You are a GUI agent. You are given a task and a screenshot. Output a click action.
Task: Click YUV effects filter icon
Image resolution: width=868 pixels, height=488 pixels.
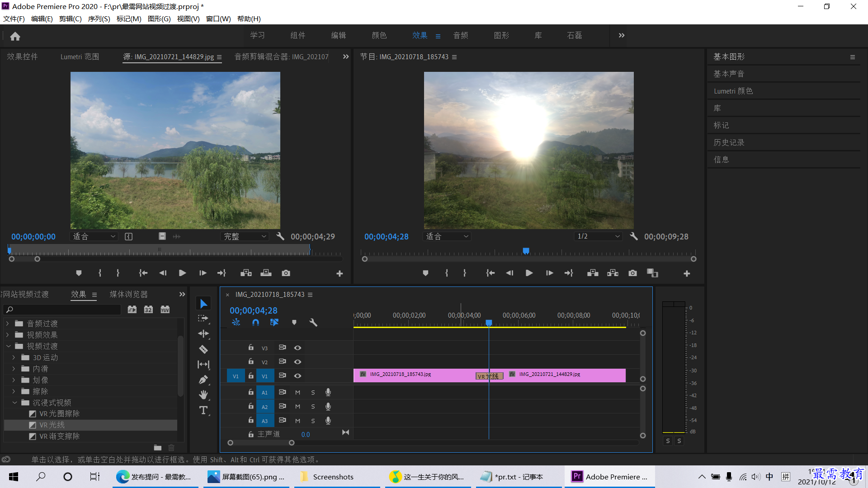tap(165, 310)
